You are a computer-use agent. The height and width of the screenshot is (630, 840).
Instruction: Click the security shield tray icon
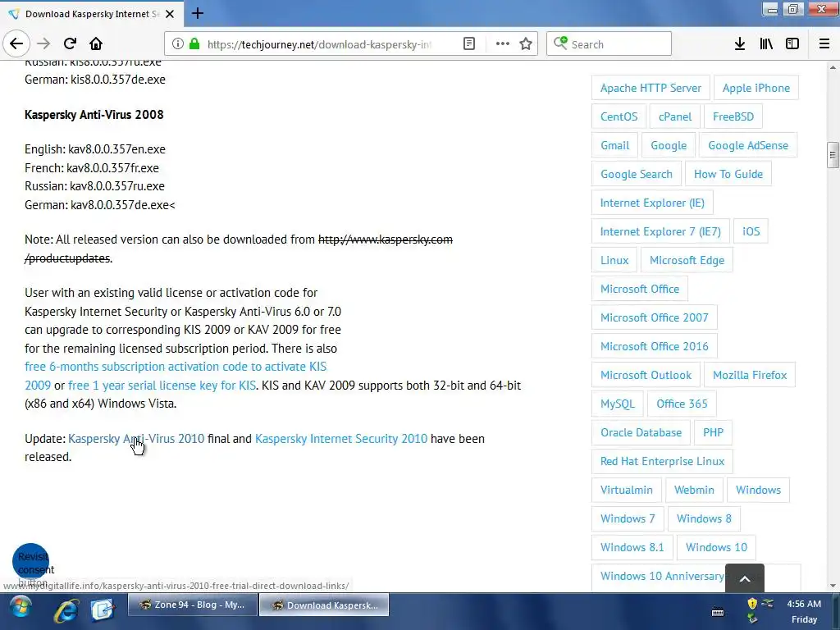(x=752, y=604)
